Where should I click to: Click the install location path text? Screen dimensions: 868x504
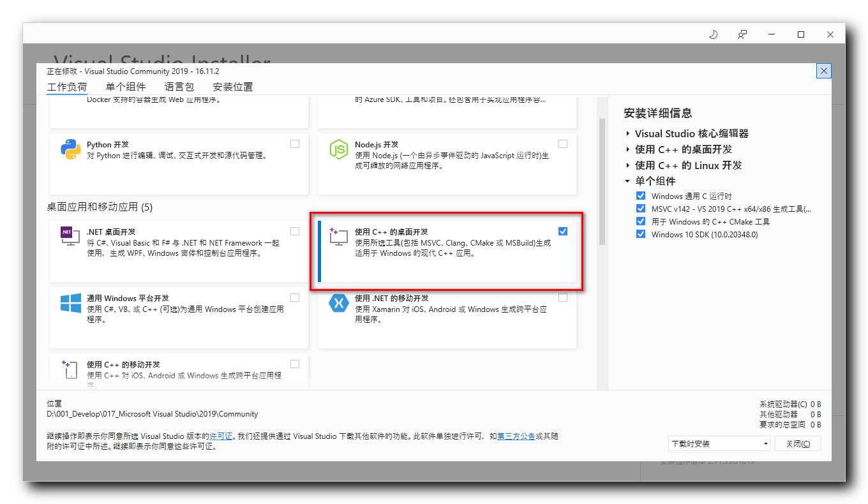153,414
